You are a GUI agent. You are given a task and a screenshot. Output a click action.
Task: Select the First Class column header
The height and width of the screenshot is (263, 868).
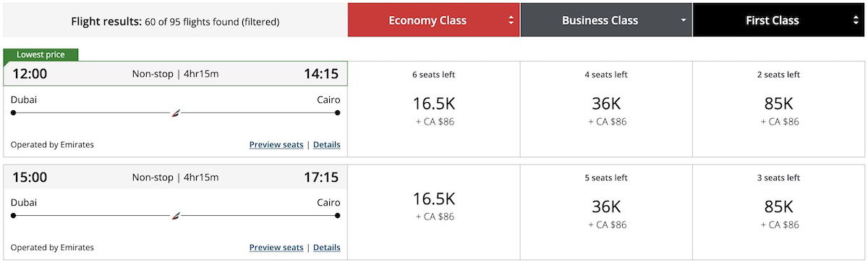[x=780, y=20]
